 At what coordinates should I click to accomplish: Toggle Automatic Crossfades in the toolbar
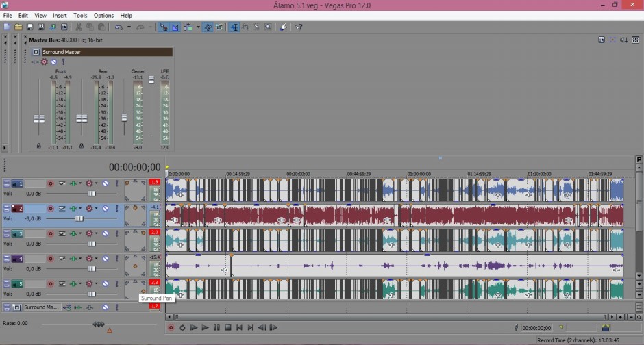pyautogui.click(x=175, y=27)
